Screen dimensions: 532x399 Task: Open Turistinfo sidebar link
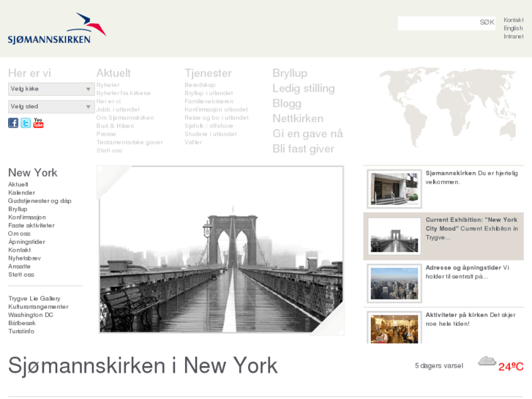(21, 331)
